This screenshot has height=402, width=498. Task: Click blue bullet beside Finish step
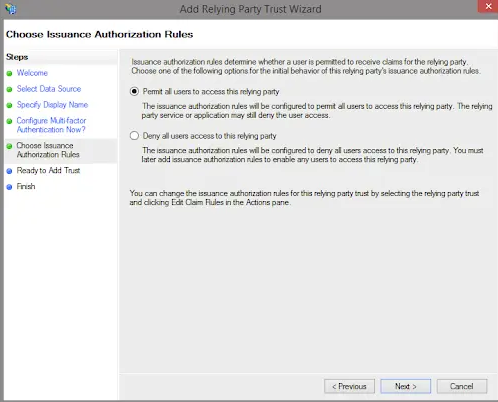coord(9,187)
